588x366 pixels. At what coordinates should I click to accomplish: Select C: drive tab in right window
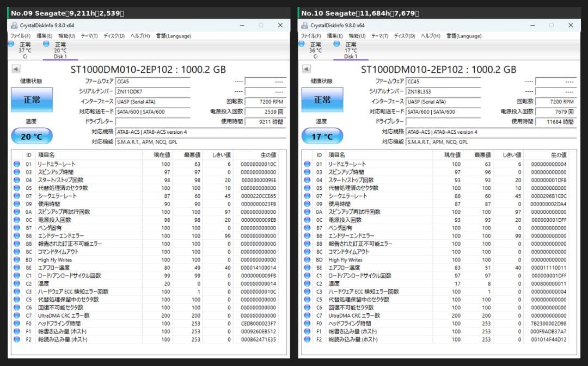[x=315, y=50]
